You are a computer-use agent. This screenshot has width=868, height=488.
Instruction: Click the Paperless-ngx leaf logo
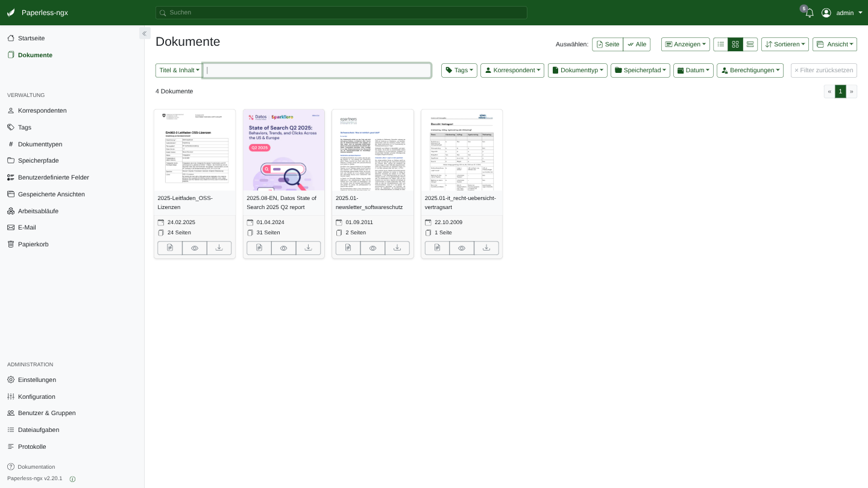pos(11,13)
